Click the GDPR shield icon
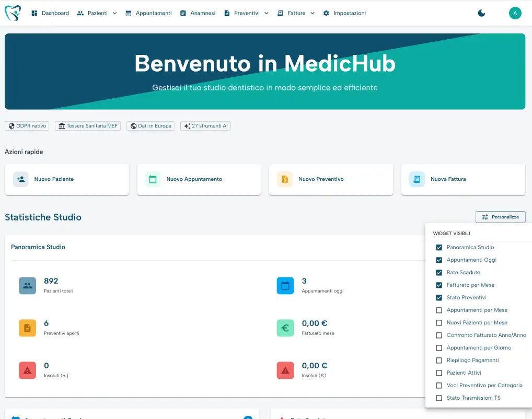Screen dimensions: 532x419 [x=11, y=126]
